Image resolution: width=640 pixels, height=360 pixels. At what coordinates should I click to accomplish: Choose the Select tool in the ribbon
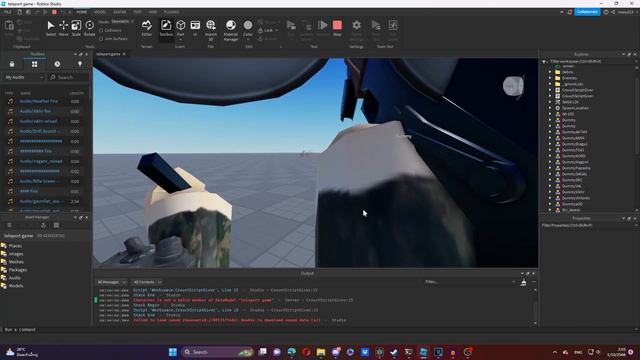pyautogui.click(x=51, y=28)
